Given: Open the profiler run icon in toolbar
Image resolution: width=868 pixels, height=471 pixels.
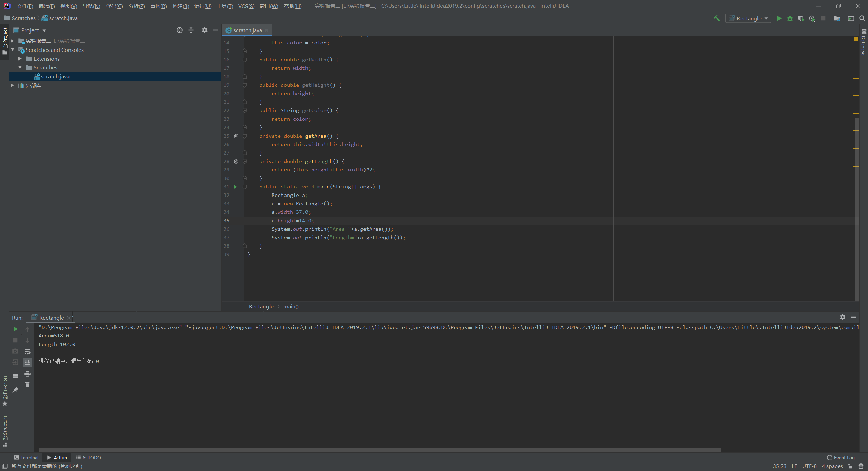Looking at the screenshot, I should click(x=812, y=18).
